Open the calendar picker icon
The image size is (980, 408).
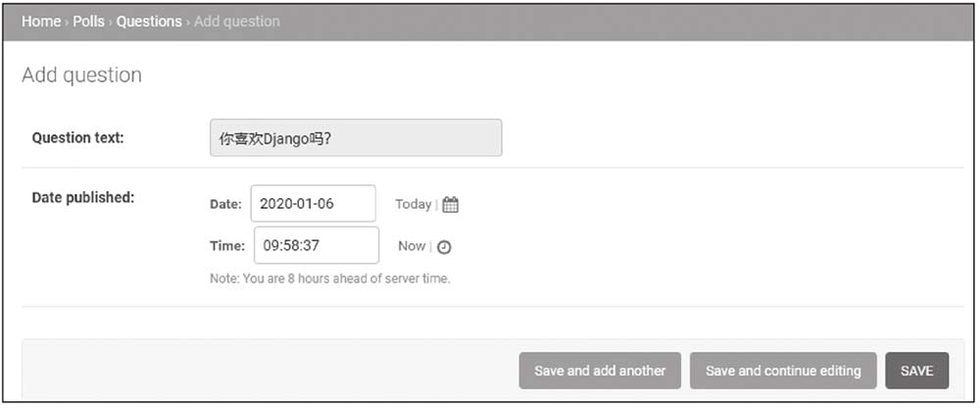(451, 205)
